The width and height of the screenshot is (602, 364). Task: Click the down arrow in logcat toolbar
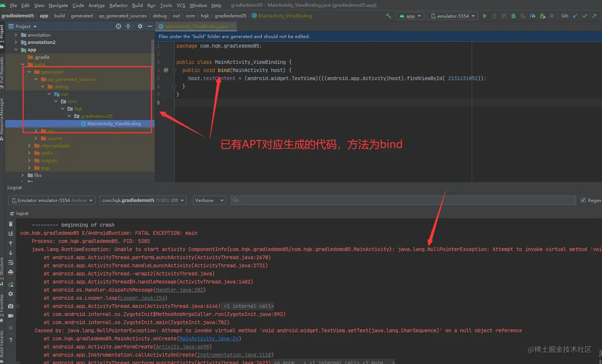tap(11, 253)
